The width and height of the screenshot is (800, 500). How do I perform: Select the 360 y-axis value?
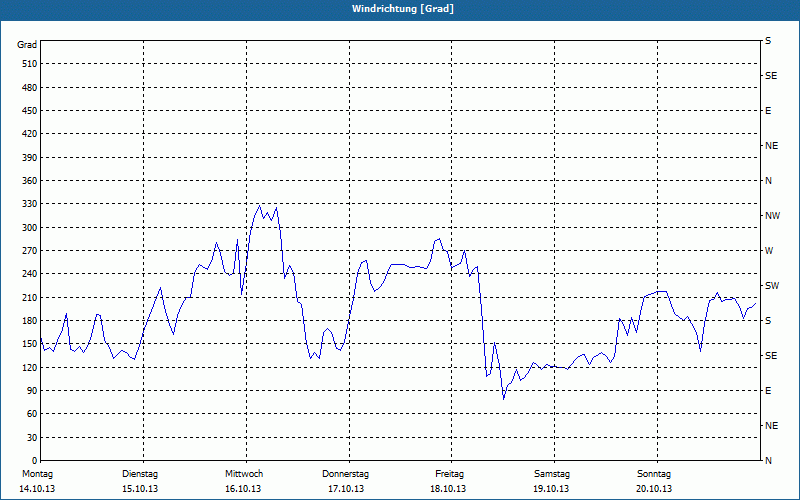[x=30, y=181]
